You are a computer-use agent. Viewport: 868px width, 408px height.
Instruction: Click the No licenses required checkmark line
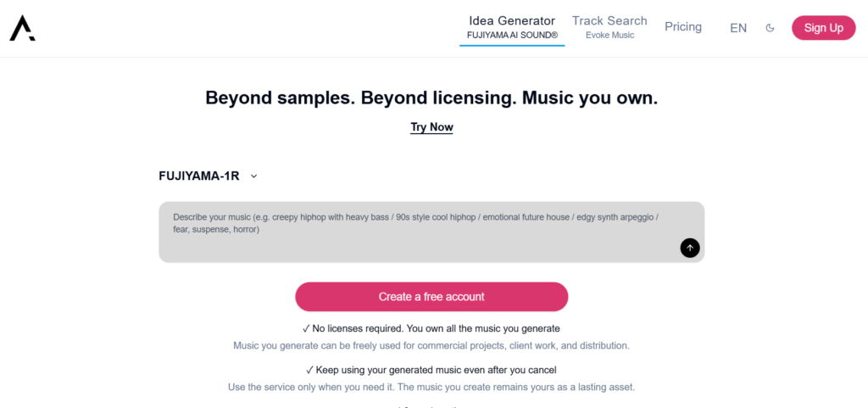[x=431, y=328]
